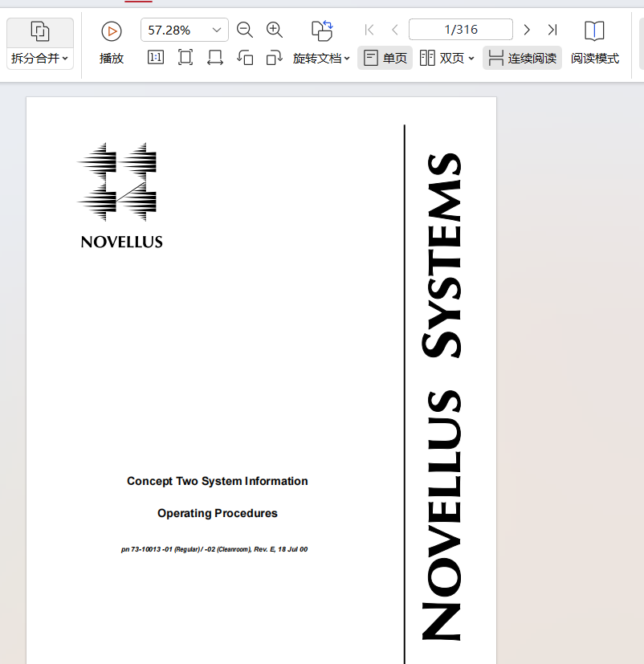Click the vertical NOVELLUS SYSTEMS text
This screenshot has height=664, width=644.
point(442,397)
